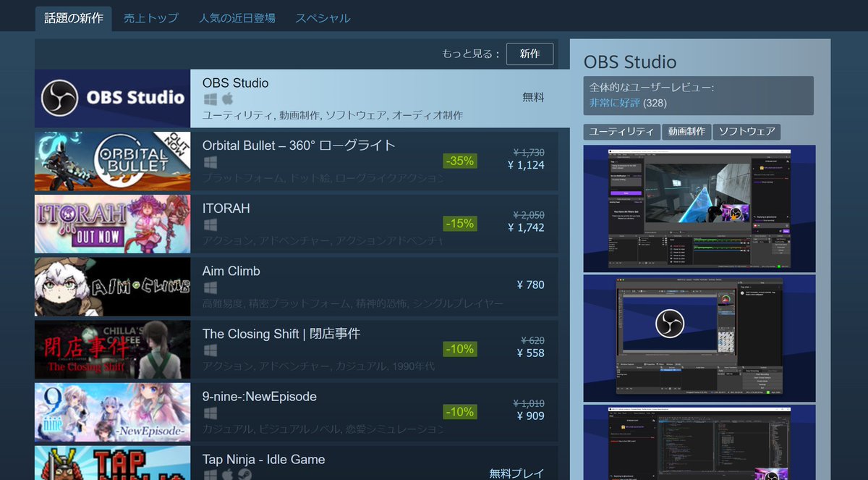Click the Windows icon under Orbital Bullet

[210, 161]
